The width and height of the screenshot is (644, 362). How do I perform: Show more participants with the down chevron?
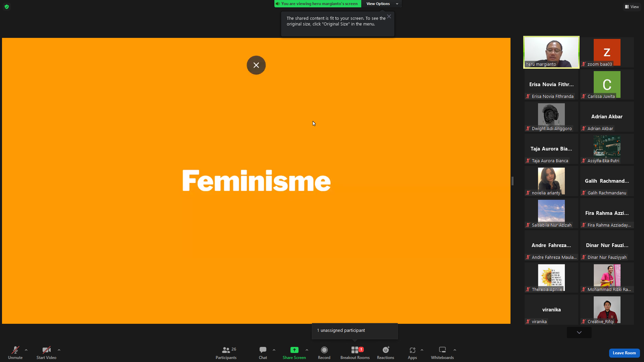pyautogui.click(x=579, y=333)
